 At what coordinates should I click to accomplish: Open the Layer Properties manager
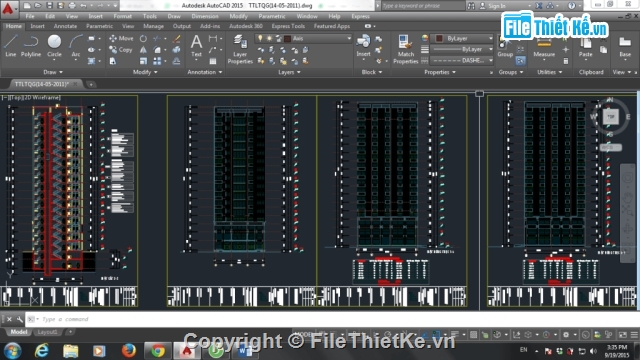pos(240,49)
